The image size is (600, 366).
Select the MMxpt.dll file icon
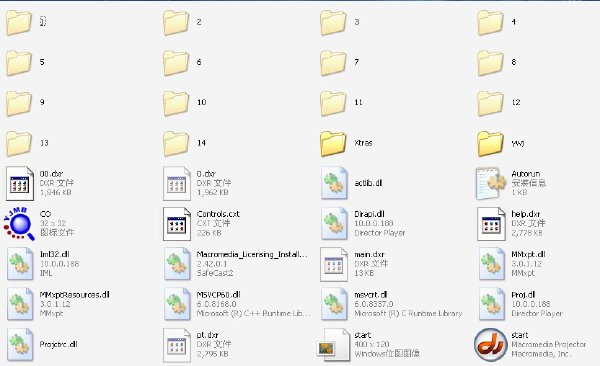(492, 264)
